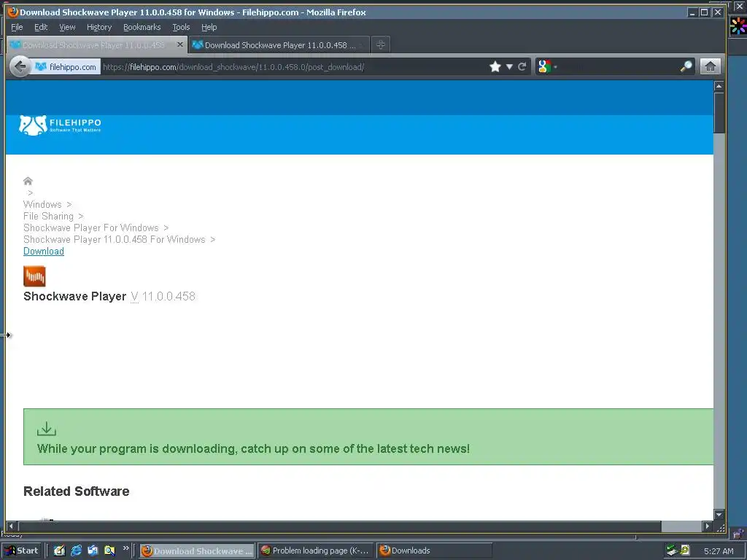Click the Download breadcrumb link

44,251
